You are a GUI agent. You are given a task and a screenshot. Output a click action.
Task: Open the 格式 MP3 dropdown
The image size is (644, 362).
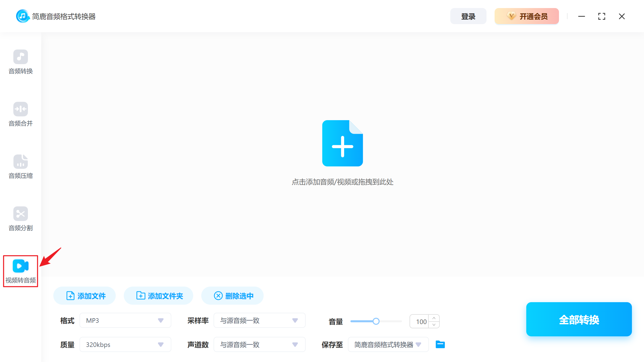click(x=125, y=320)
